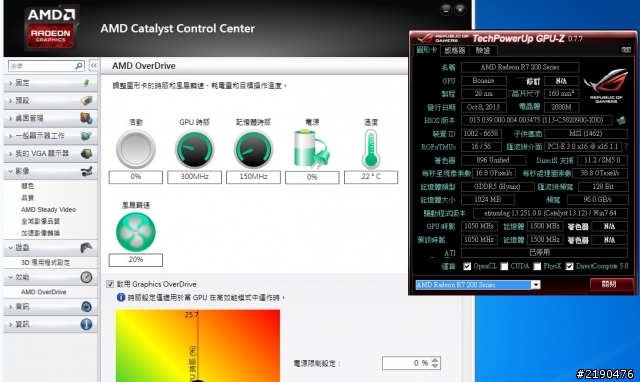Open the AMD Radeon R7 200 Series dropdown
The height and width of the screenshot is (382, 640).
pyautogui.click(x=536, y=284)
